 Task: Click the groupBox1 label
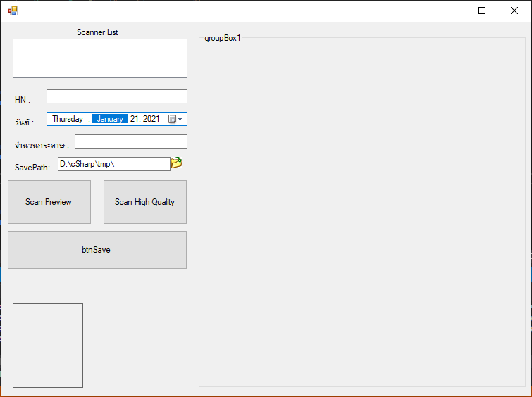tap(222, 38)
